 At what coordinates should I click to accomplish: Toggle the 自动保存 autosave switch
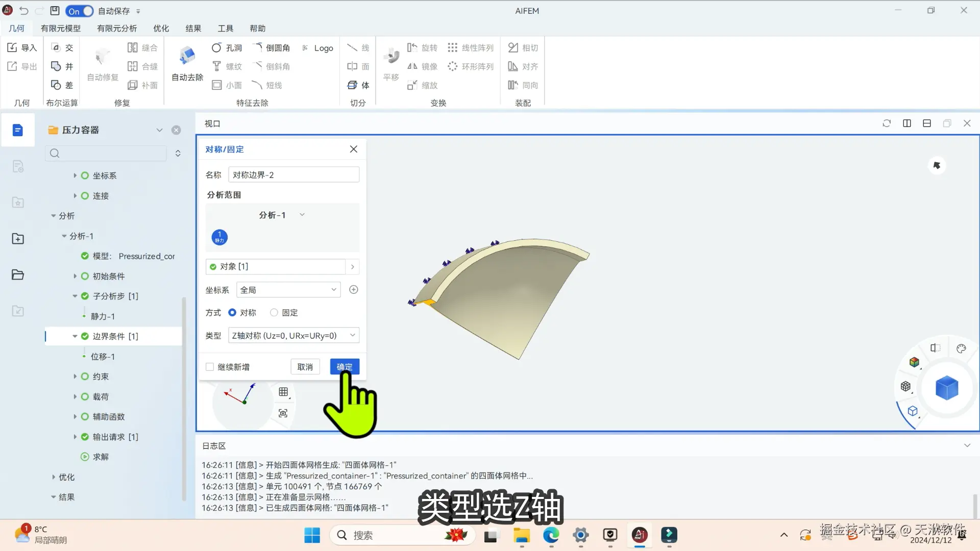pos(80,11)
